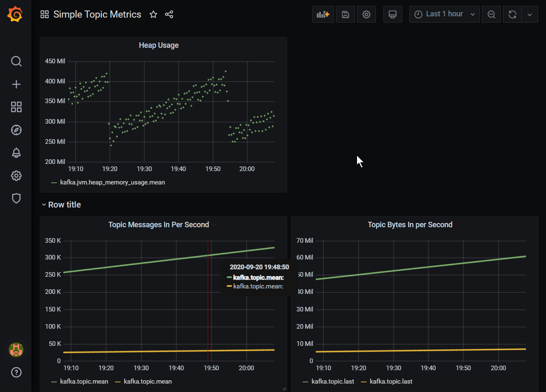Click the 20:00 tick in Heap Usage chart
The width and height of the screenshot is (546, 392).
click(x=247, y=169)
